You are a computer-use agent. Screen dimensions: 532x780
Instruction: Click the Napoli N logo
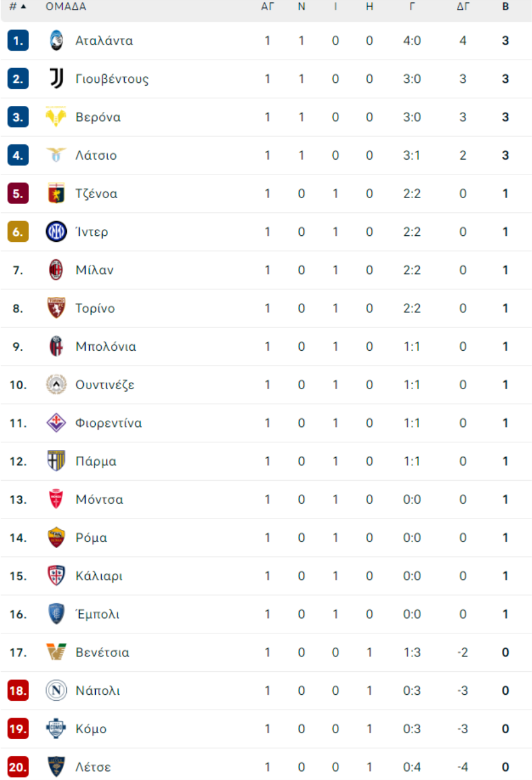pyautogui.click(x=56, y=691)
